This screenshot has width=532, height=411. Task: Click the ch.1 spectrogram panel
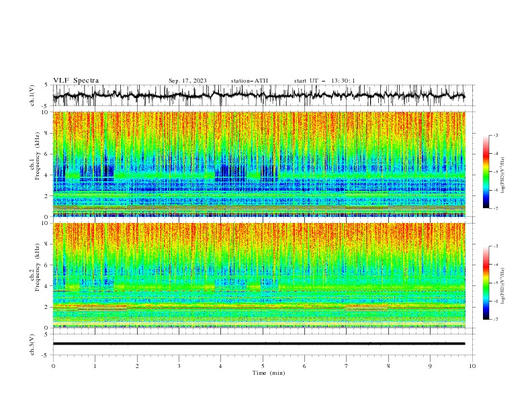[x=259, y=164]
